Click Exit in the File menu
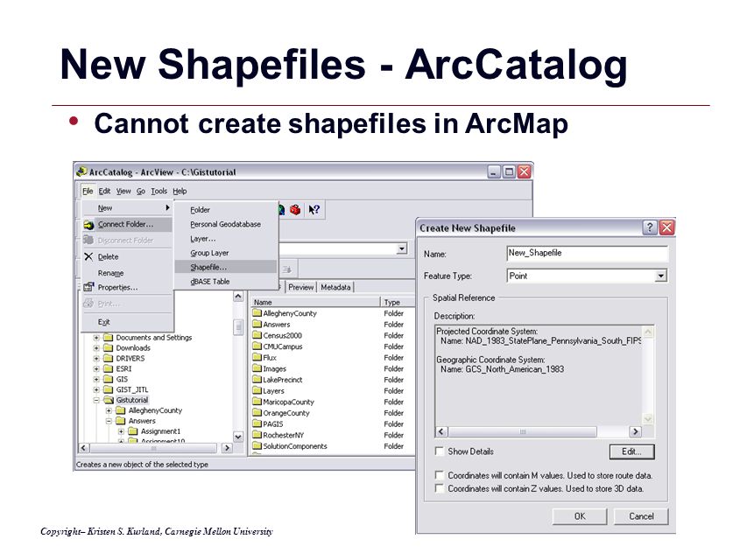This screenshot has width=747, height=560. click(127, 322)
